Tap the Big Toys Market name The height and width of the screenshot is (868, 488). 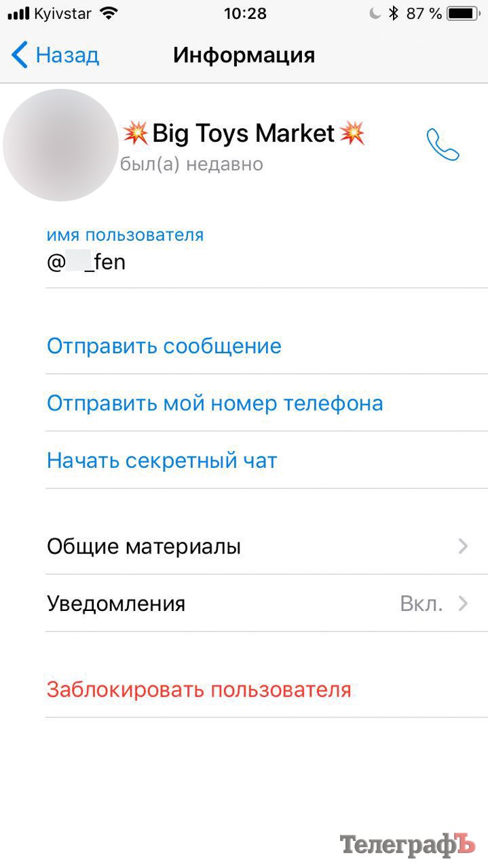click(x=243, y=134)
